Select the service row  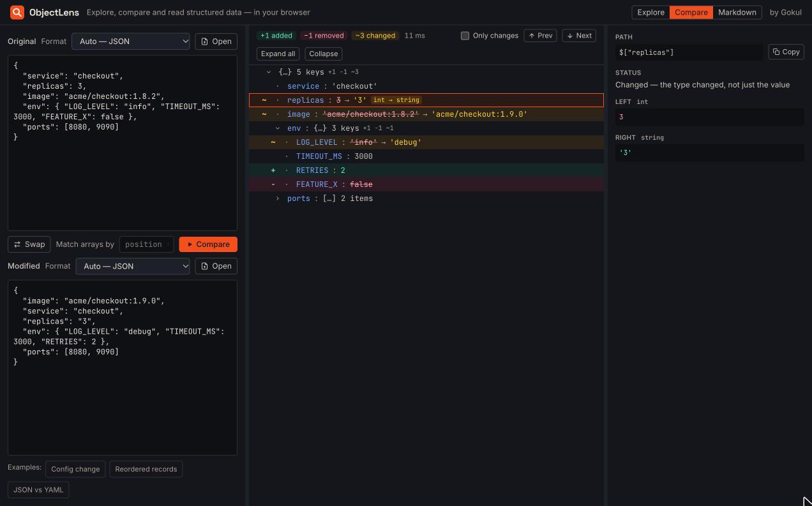click(x=426, y=86)
